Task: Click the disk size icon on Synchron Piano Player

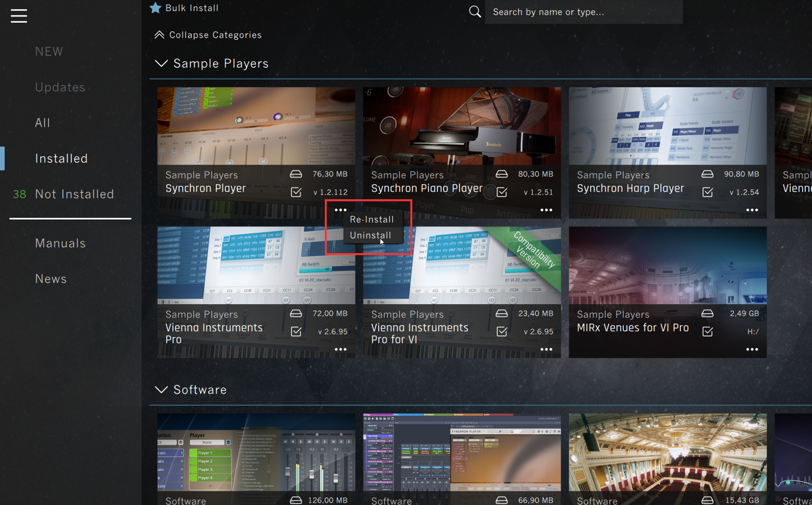Action: pyautogui.click(x=502, y=174)
